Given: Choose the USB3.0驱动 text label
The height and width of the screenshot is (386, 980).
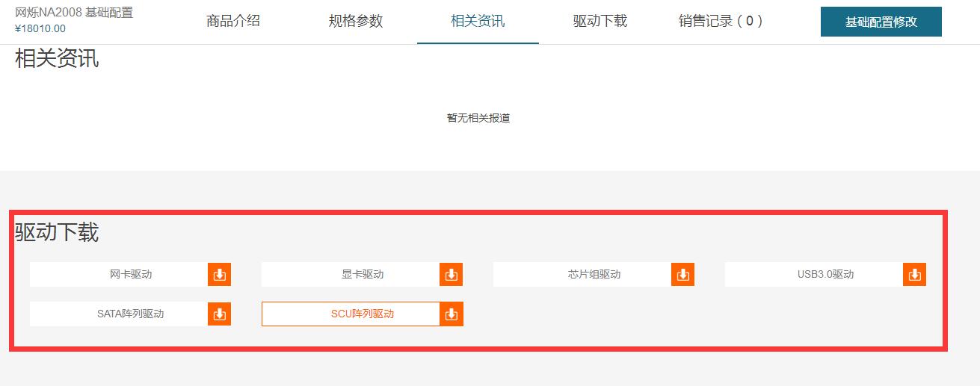Looking at the screenshot, I should [x=825, y=275].
